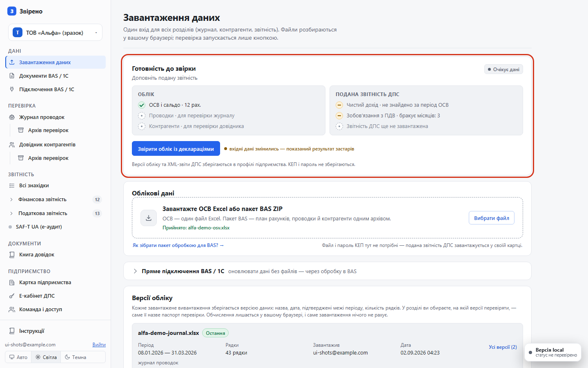Open the ТОВ «Альфа» company dropdown
588x368 pixels.
click(x=55, y=33)
